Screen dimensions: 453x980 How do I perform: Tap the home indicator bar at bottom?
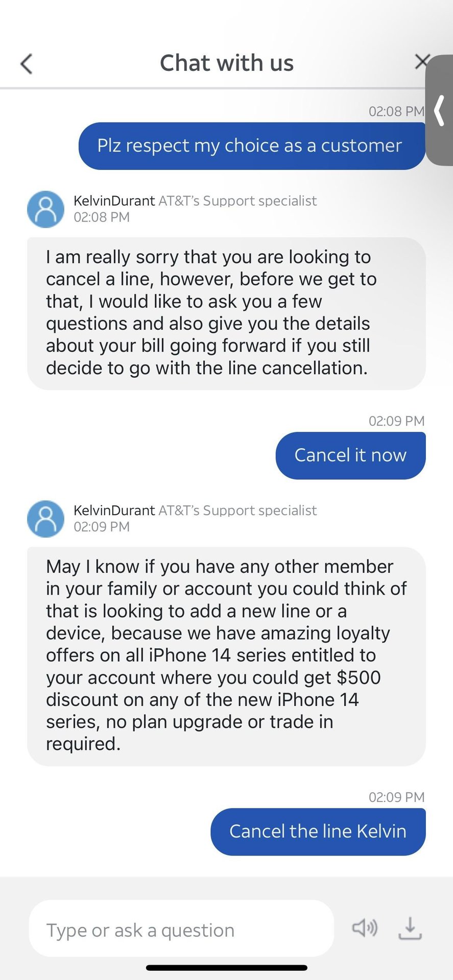(226, 968)
